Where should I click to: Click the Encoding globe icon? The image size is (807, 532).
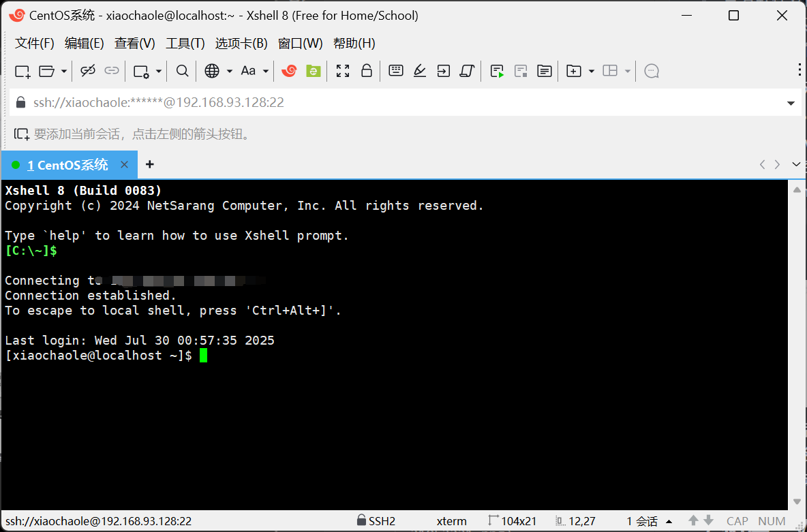(x=212, y=71)
